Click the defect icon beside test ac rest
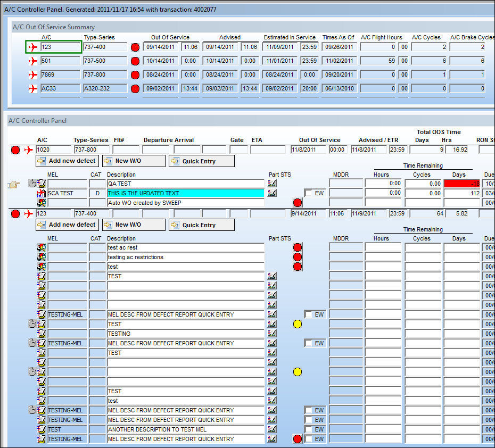The image size is (495, 448). pyautogui.click(x=42, y=247)
